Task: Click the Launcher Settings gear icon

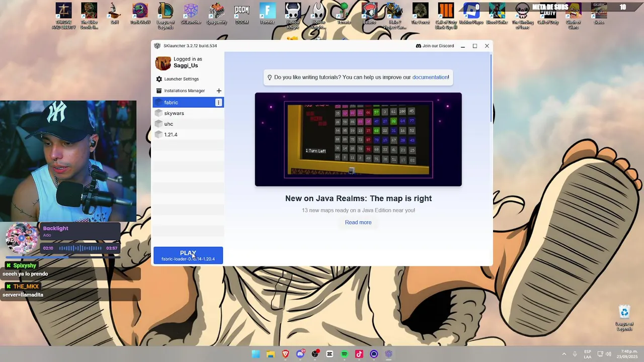Action: 159,79
